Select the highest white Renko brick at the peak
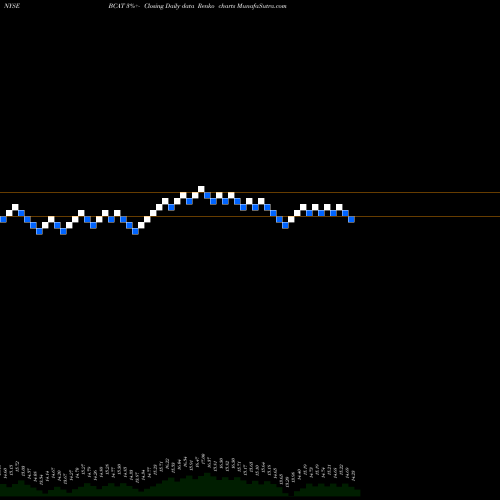Viewport: 500px width, 500px height. coord(201,189)
